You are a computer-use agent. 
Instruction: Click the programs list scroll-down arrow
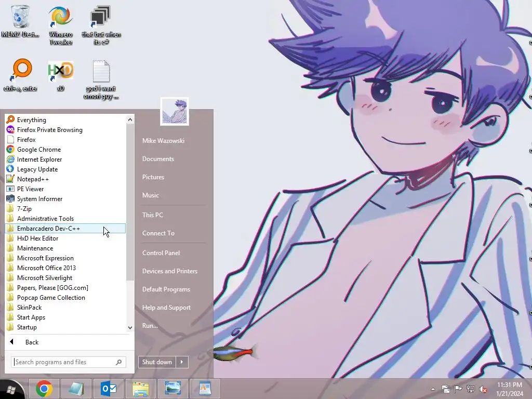pos(130,327)
